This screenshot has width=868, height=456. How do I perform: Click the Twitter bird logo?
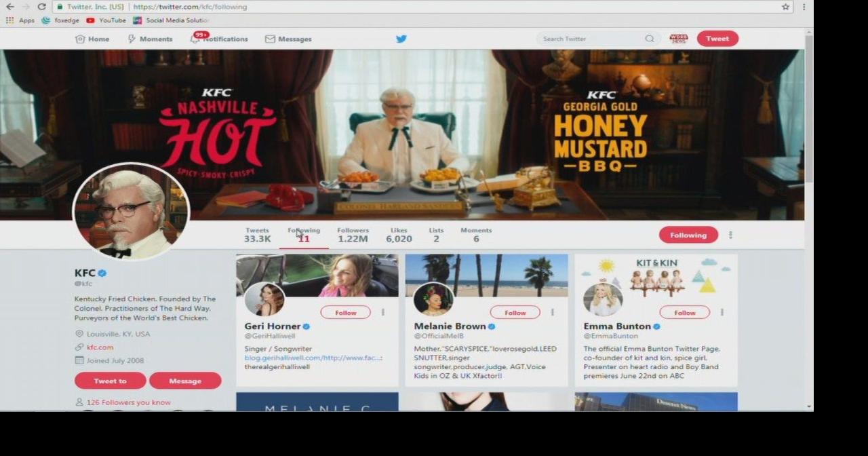coord(401,39)
